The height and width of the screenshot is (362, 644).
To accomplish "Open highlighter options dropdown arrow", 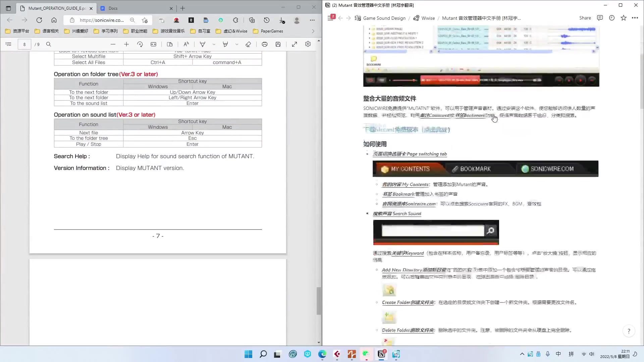I will tap(237, 44).
